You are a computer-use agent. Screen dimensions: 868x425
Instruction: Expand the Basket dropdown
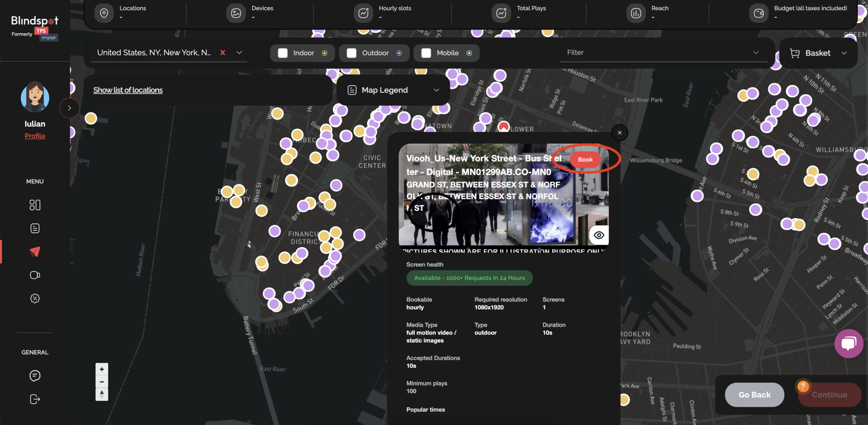[818, 53]
